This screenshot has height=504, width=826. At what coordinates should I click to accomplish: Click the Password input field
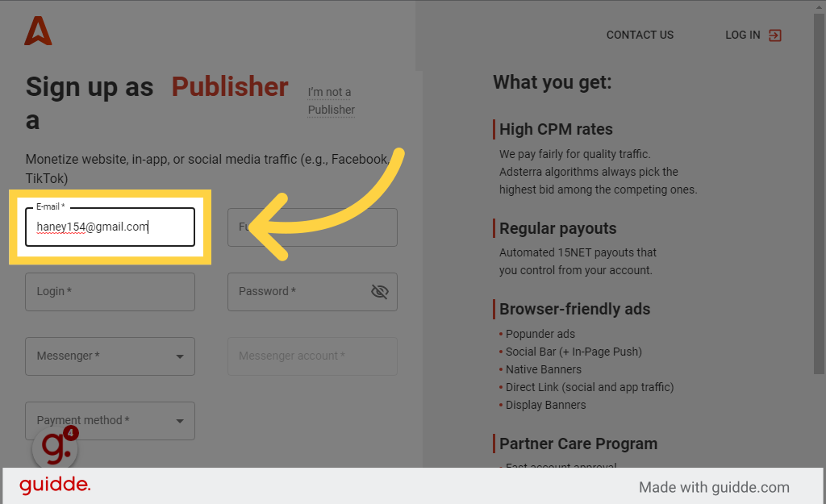coord(312,292)
